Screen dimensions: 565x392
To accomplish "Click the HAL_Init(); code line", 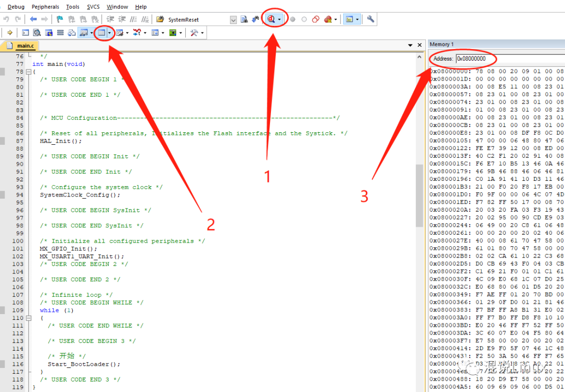I will [x=61, y=141].
